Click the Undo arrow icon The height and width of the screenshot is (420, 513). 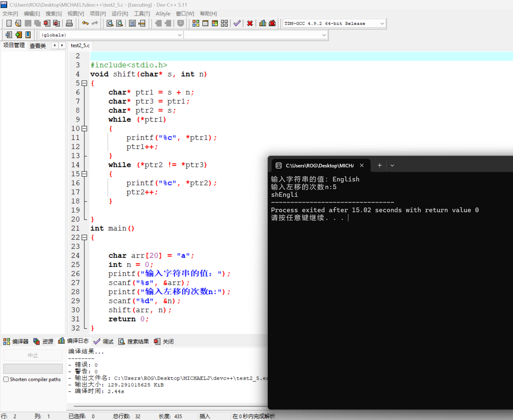(x=85, y=23)
